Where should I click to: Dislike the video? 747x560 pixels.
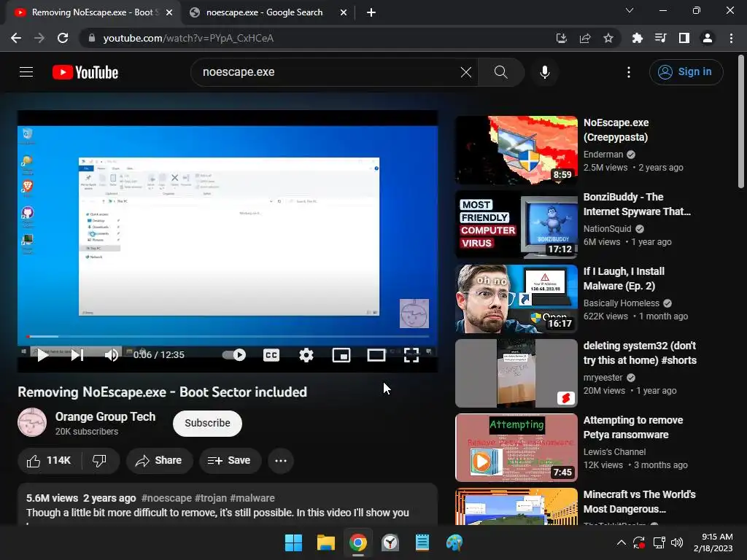point(99,461)
